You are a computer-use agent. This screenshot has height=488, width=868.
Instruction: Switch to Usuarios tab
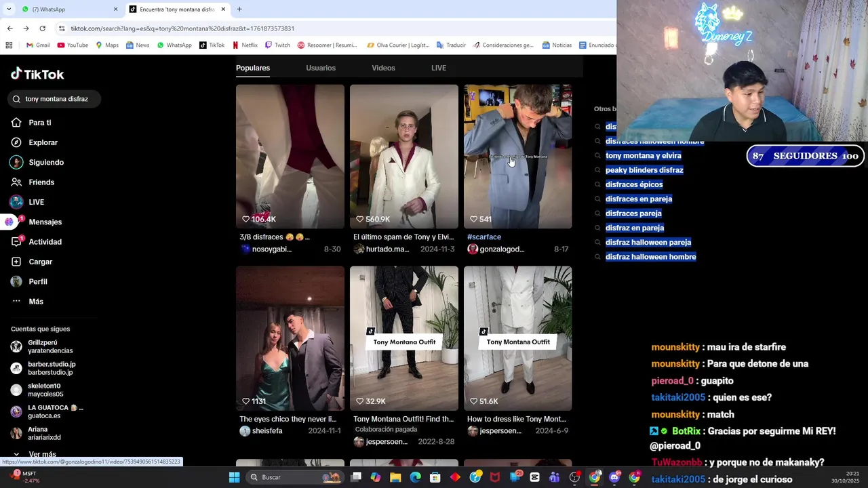click(x=321, y=68)
